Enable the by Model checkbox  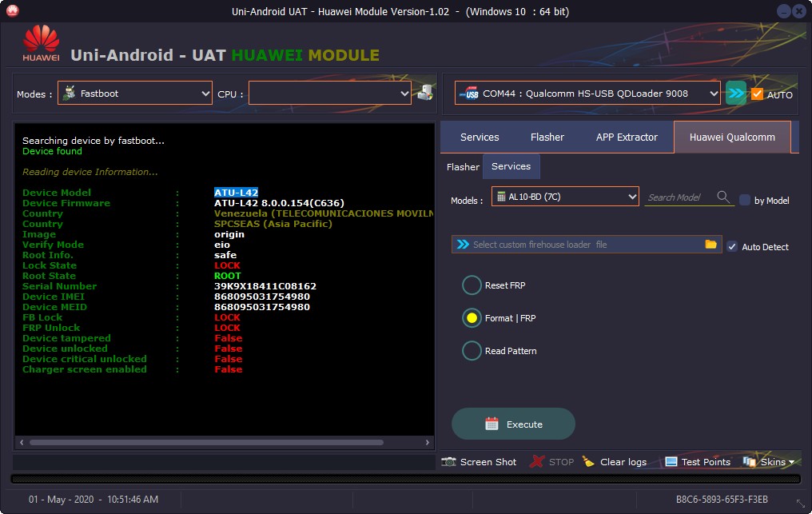coord(745,200)
